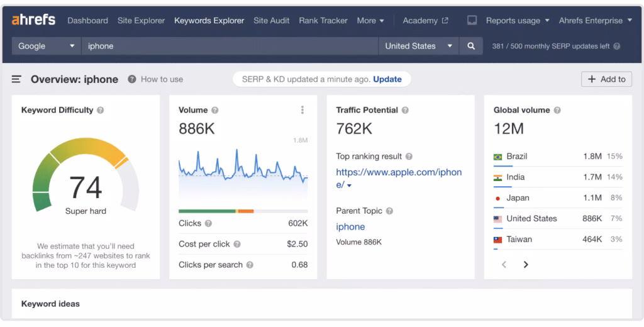Open the United States country dropdown
Image resolution: width=644 pixels, height=327 pixels.
click(x=418, y=46)
